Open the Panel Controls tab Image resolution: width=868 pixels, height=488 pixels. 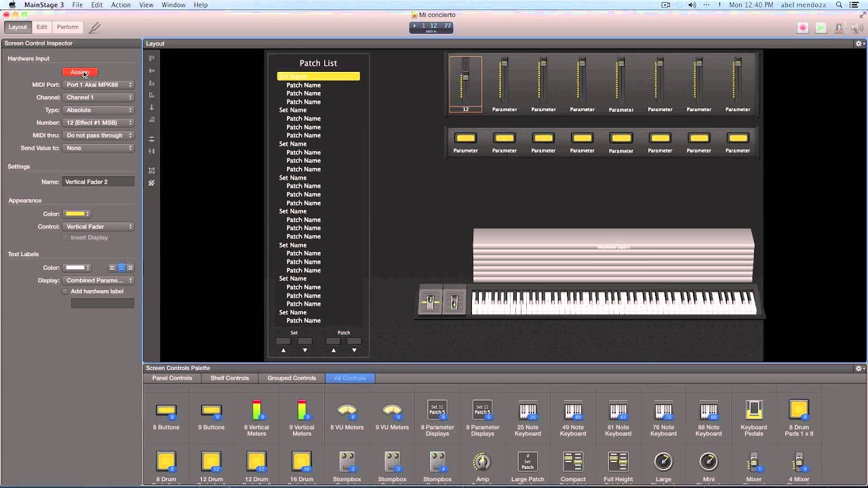coord(172,378)
